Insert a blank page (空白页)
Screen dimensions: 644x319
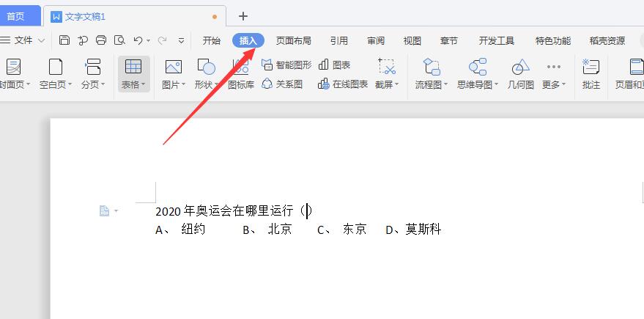point(56,73)
